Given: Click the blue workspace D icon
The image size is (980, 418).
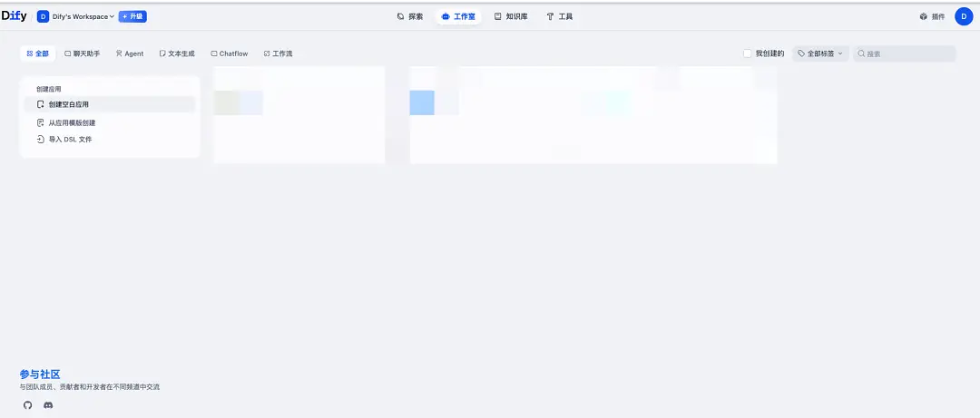Looking at the screenshot, I should click(44, 17).
